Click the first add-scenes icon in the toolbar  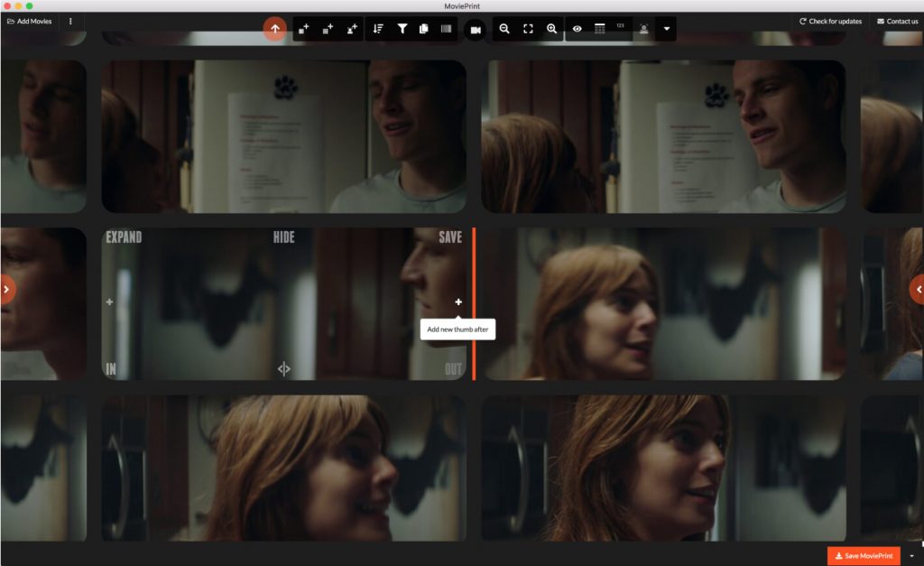click(303, 29)
